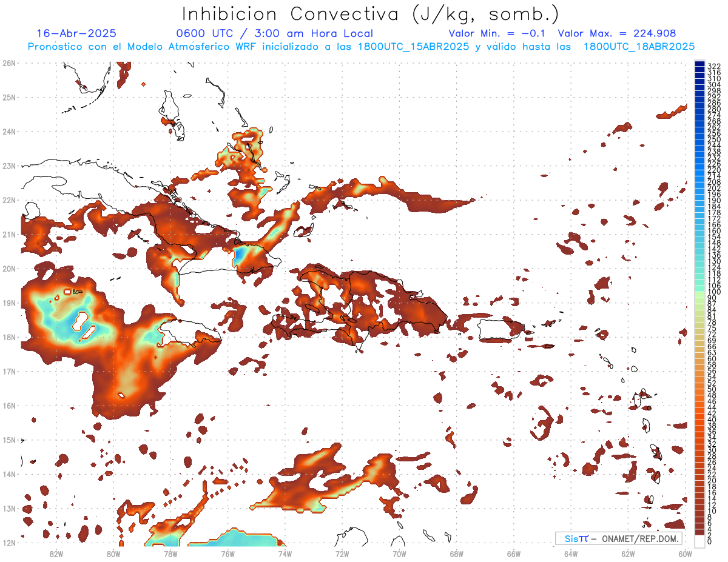The height and width of the screenshot is (562, 728).
Task: Click the 15N latitude label
Action: [x=8, y=440]
